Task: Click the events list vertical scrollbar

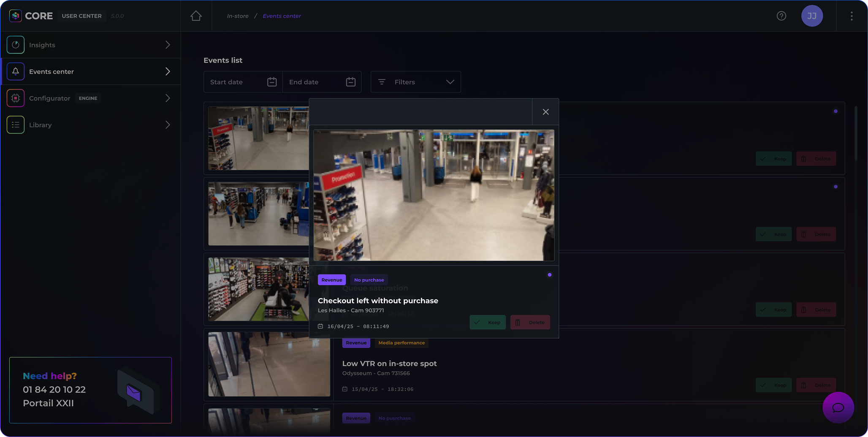Action: coord(856,133)
